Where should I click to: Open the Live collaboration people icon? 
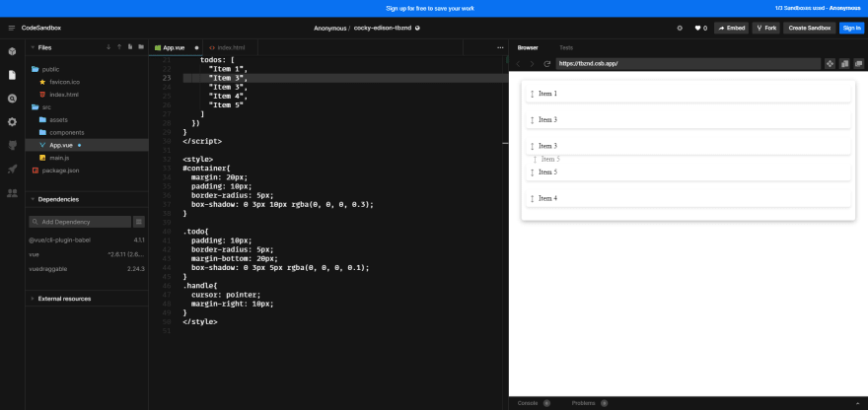(12, 193)
